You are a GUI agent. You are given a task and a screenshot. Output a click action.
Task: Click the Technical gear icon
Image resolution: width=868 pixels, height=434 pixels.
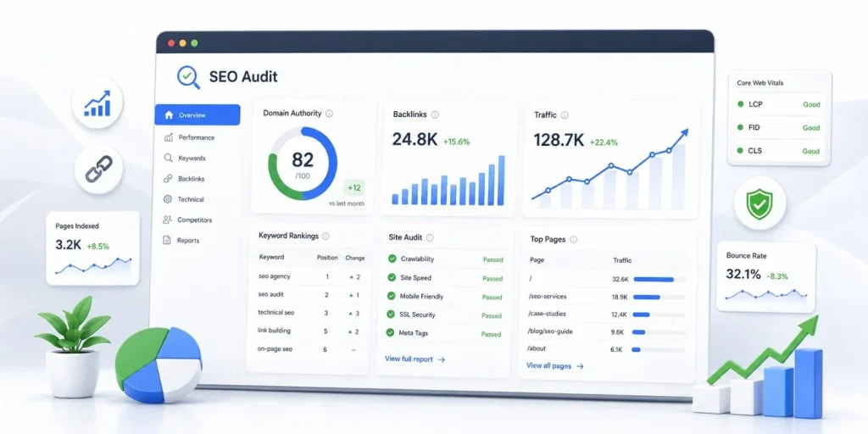(x=167, y=199)
